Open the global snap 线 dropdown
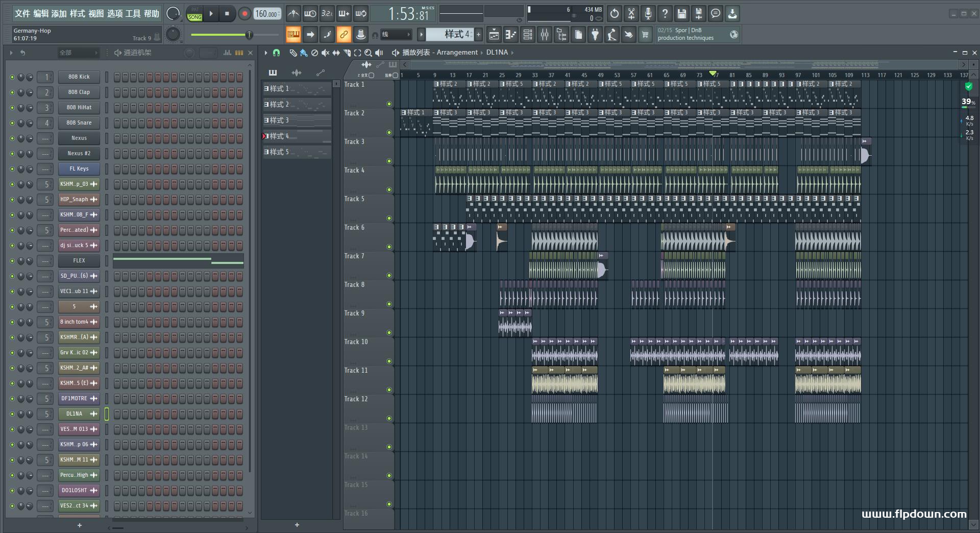The width and height of the screenshot is (980, 533). coord(396,35)
